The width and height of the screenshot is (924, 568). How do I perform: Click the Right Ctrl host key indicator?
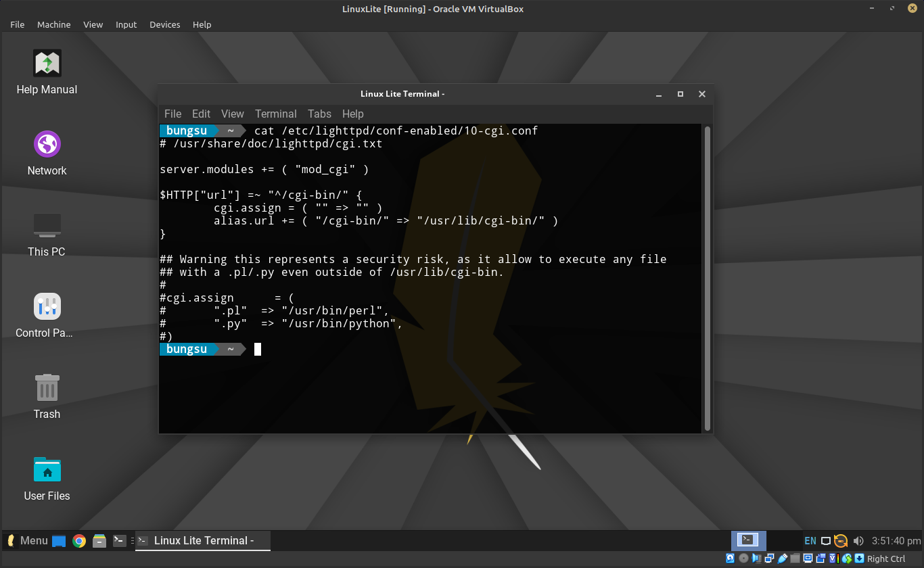(887, 559)
